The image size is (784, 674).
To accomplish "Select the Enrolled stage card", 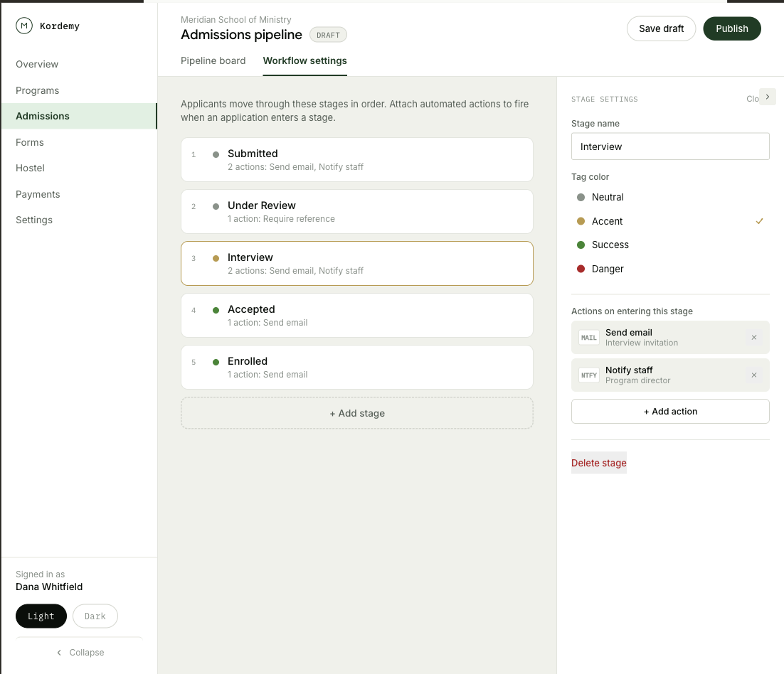I will [357, 368].
